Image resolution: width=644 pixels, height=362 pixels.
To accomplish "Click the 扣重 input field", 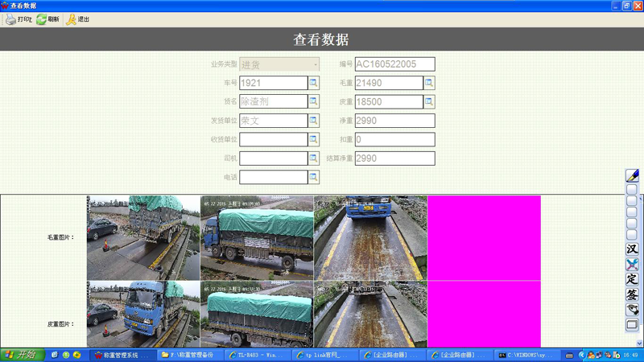I will (394, 140).
